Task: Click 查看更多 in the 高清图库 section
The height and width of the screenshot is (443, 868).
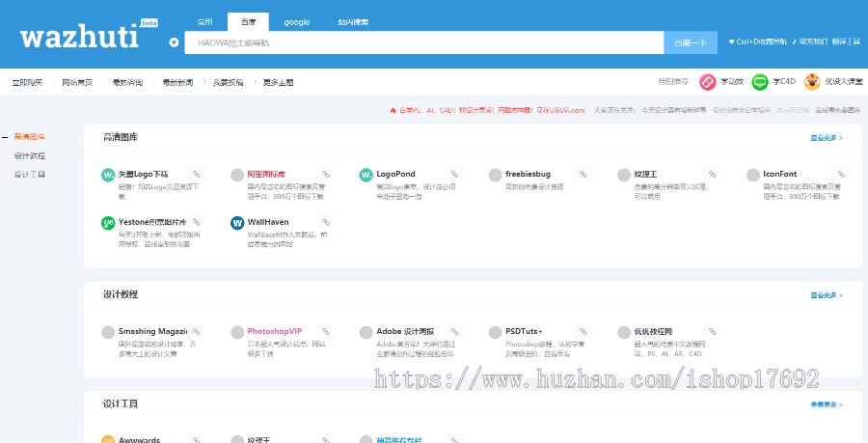Action: point(827,137)
